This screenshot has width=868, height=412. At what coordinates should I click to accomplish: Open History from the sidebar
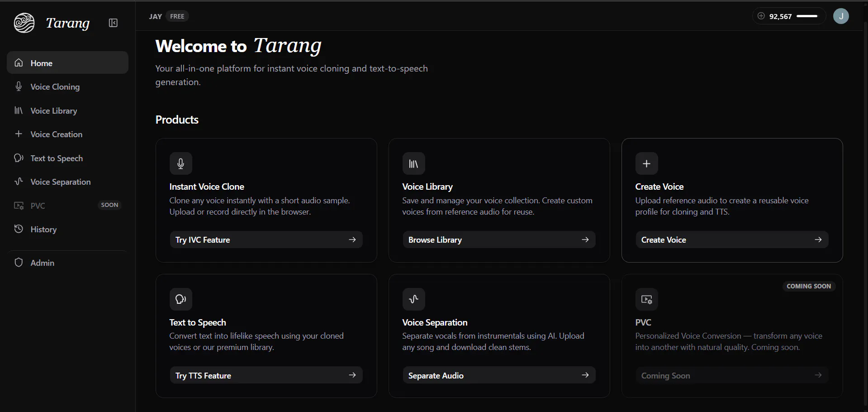pos(67,229)
